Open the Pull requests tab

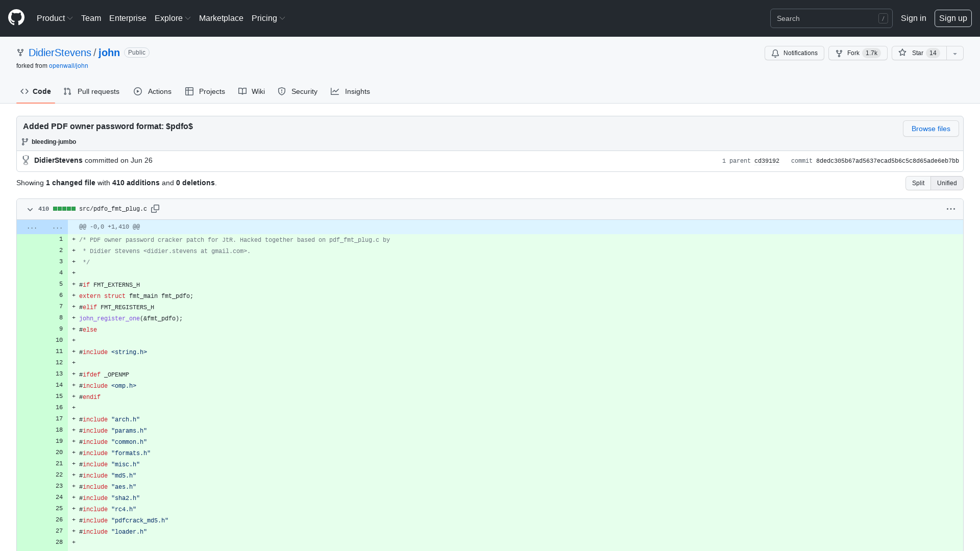(91, 91)
